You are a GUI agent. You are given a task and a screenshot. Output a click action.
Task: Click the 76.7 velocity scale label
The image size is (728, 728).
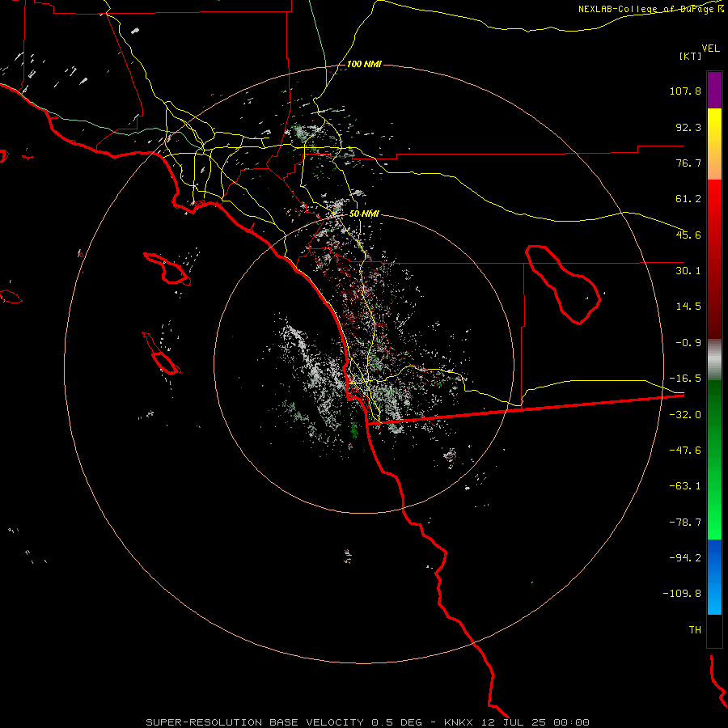coord(688,163)
